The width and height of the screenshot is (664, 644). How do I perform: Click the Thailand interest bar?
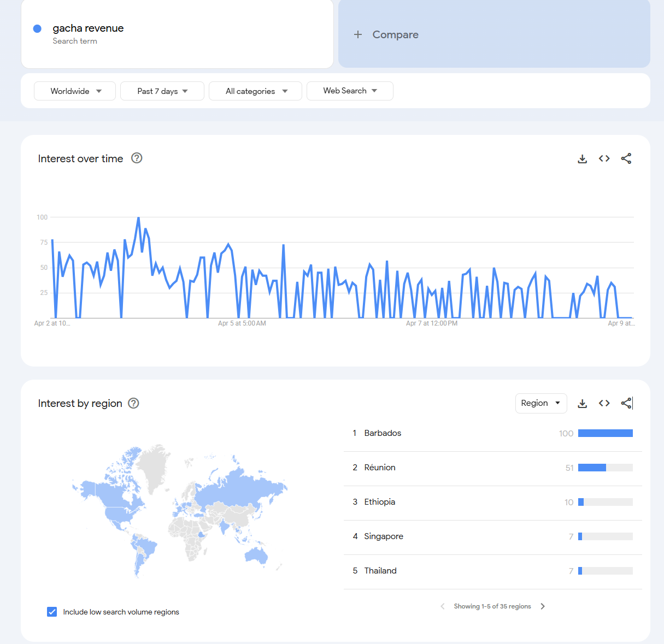click(x=606, y=571)
